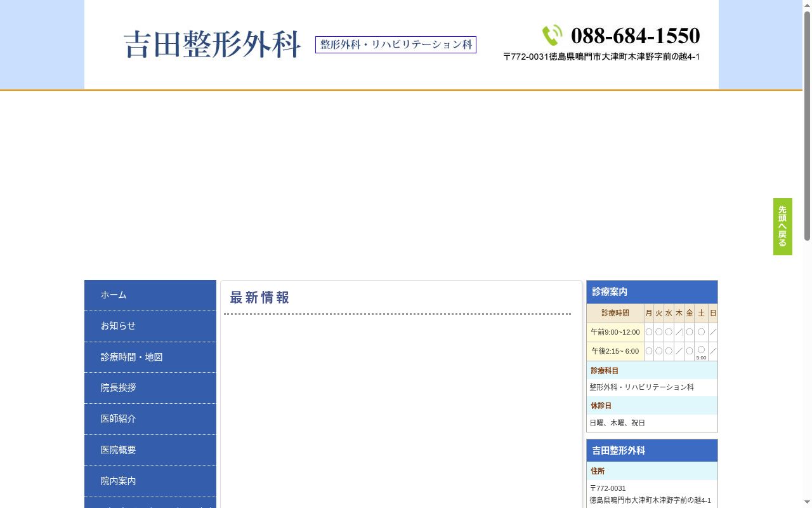The image size is (812, 508).
Task: Click the 診療時間 table header cell
Action: pyautogui.click(x=615, y=313)
